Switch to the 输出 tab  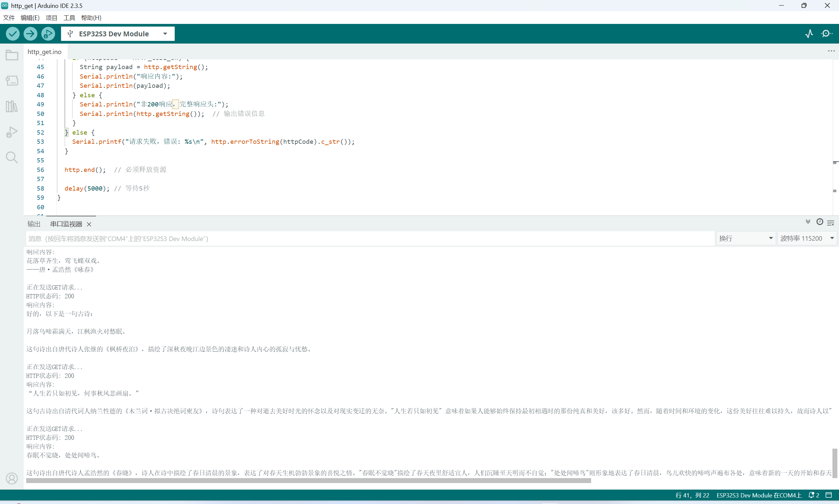click(x=34, y=224)
